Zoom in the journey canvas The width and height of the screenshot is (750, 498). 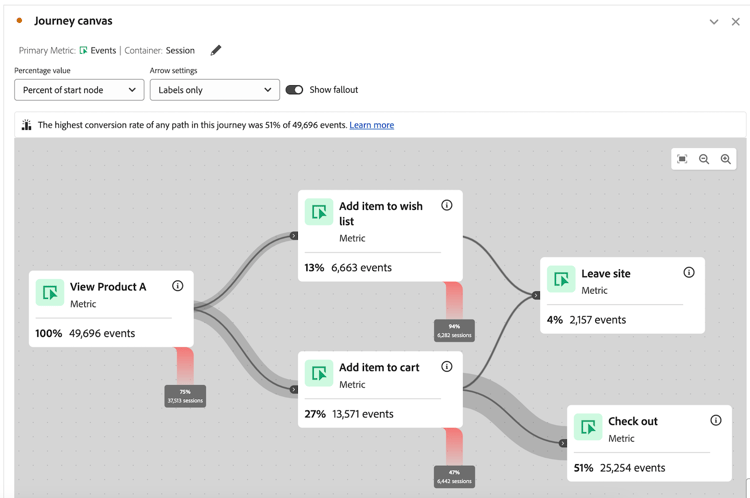[726, 159]
